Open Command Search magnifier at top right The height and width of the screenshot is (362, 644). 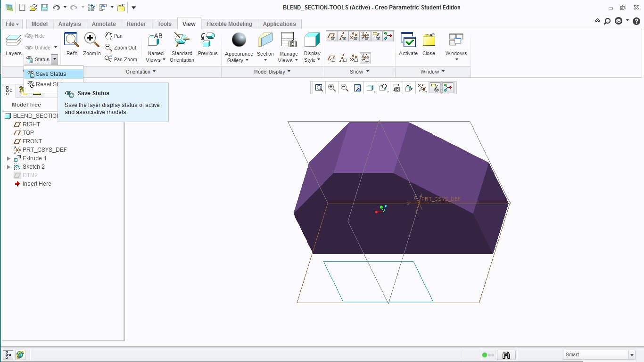point(607,21)
